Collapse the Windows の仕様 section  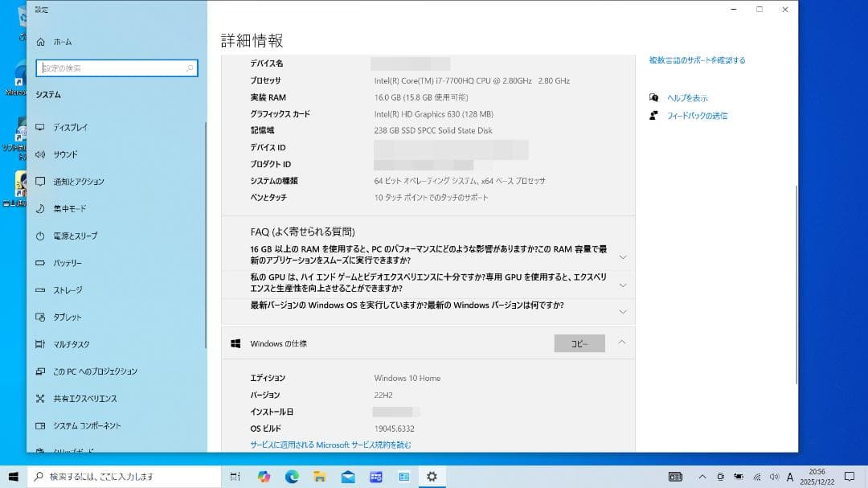[x=621, y=342]
